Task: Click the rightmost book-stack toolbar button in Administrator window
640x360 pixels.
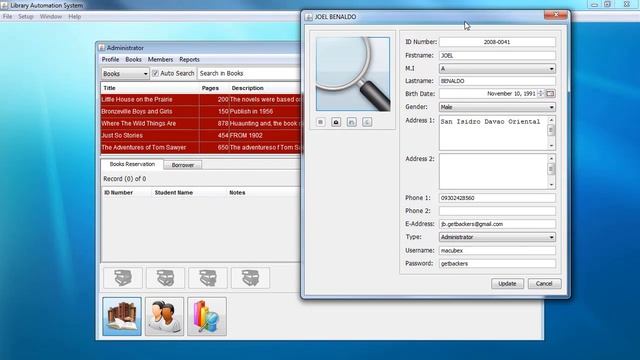Action: click(x=250, y=278)
